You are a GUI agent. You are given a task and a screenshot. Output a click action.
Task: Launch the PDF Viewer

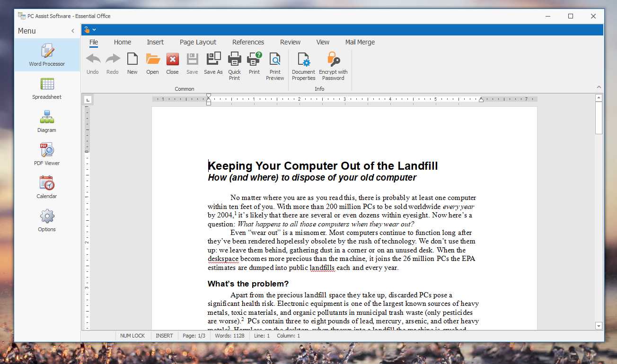(47, 154)
